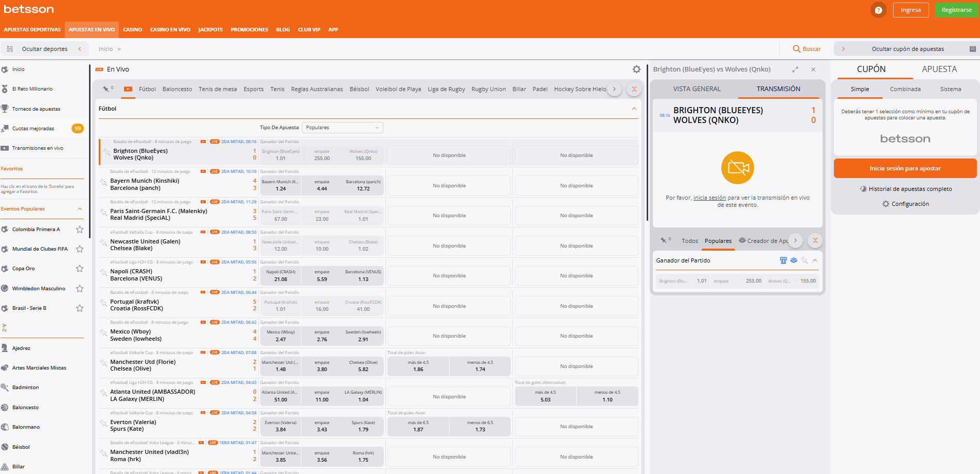Favorite Brasil - Serie B with star
This screenshot has width=980, height=474.
80,308
